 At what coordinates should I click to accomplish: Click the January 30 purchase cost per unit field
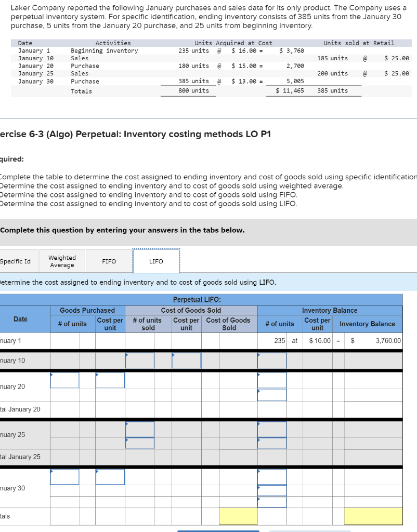pos(109,476)
